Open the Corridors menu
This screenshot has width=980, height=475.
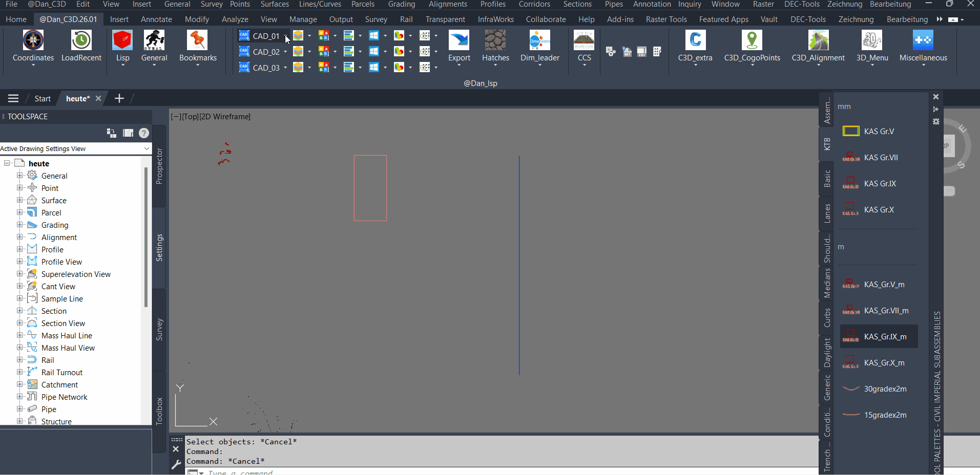click(534, 4)
